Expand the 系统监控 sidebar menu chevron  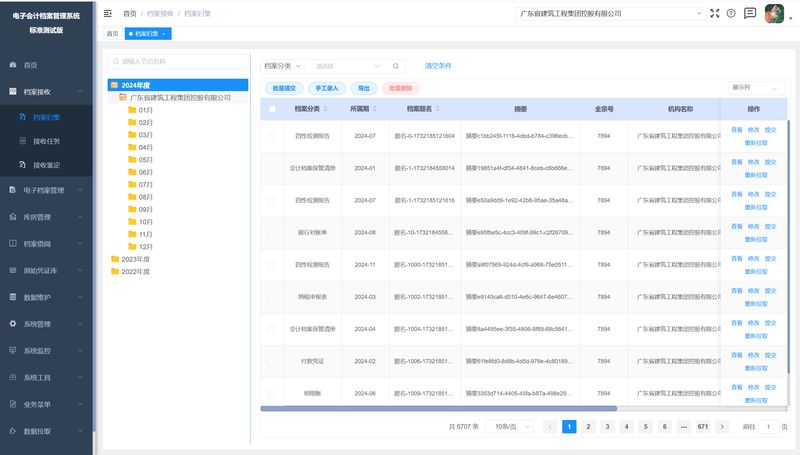coord(80,350)
